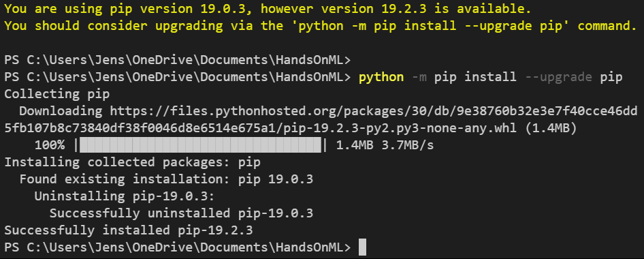Viewport: 644px width, 259px height.
Task: Click the -m flag after python
Action: 419,77
